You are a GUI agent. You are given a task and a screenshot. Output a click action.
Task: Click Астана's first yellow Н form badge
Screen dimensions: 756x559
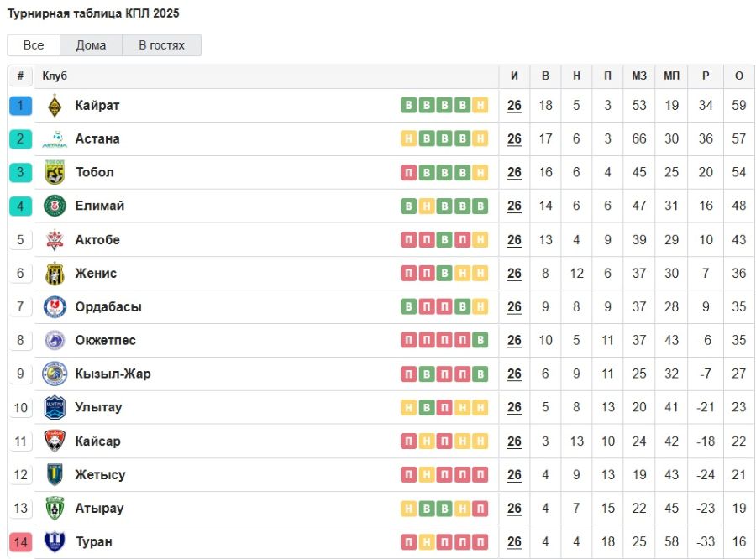pos(409,139)
